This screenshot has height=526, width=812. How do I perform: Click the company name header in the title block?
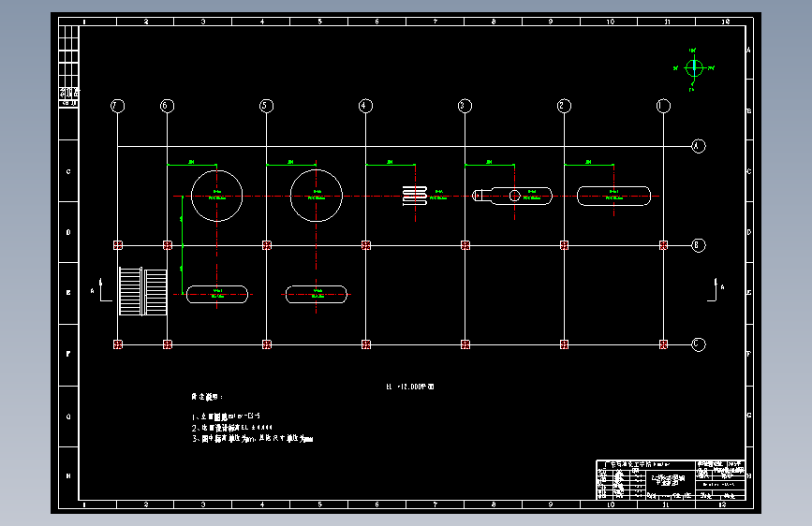click(637, 464)
